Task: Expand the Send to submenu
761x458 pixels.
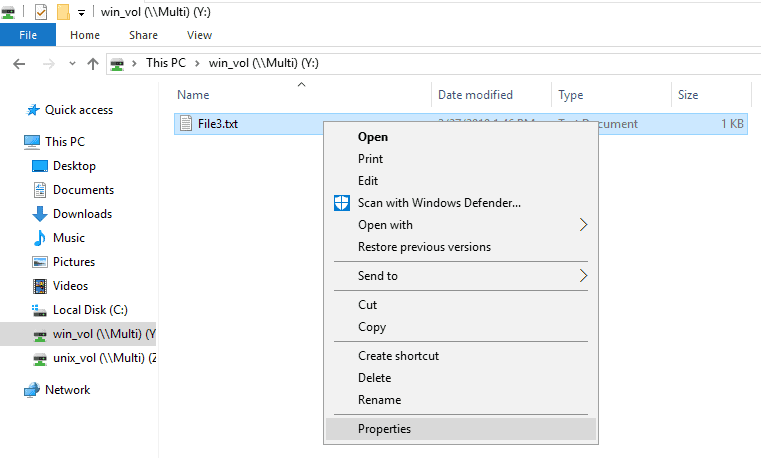Action: (x=583, y=276)
